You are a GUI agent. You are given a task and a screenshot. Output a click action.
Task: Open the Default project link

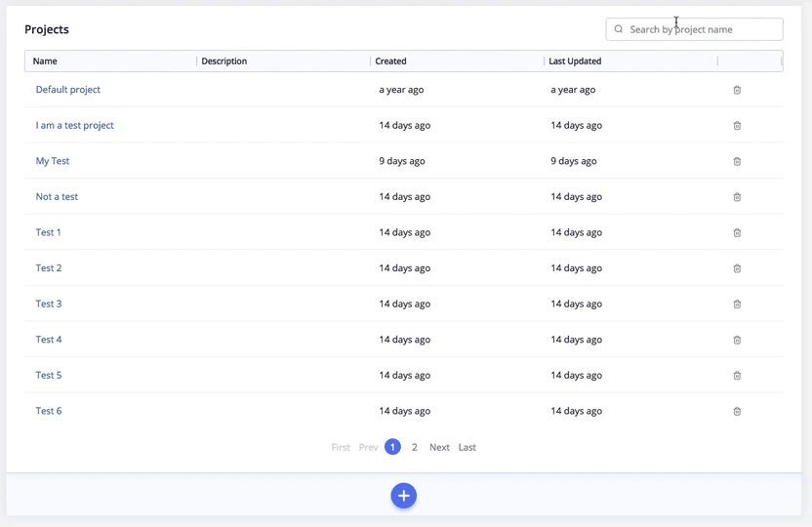tap(68, 90)
